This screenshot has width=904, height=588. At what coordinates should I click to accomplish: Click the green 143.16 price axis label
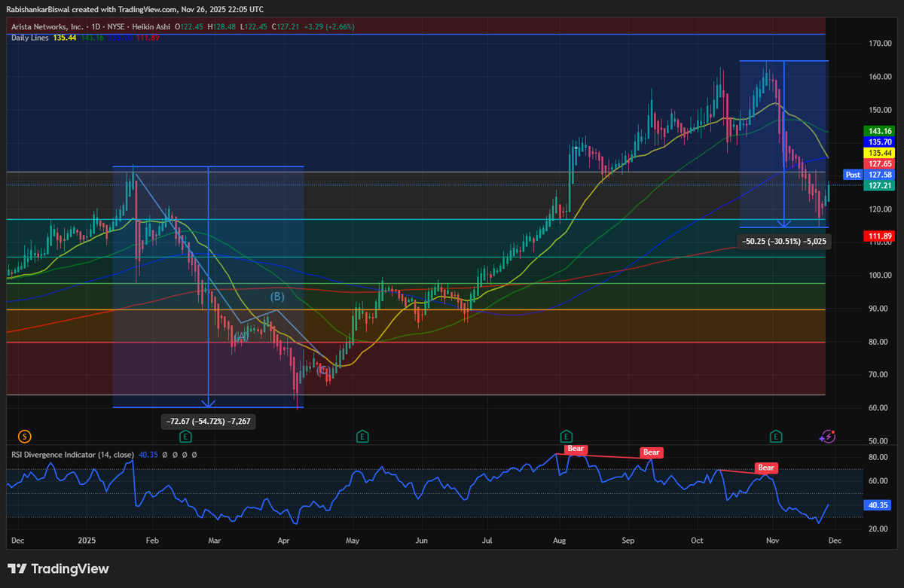pos(878,130)
